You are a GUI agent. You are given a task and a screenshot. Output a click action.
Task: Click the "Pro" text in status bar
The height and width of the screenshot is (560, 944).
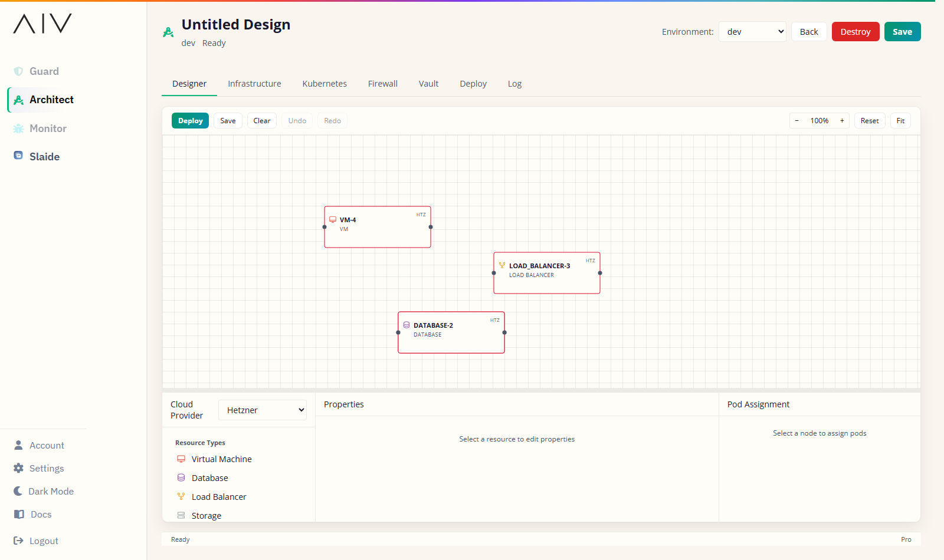[x=906, y=539]
